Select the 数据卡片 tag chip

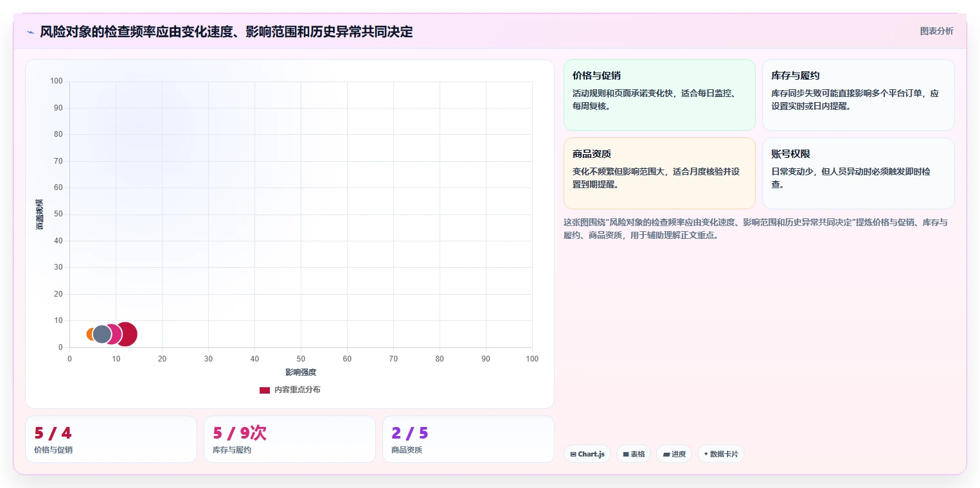[721, 454]
